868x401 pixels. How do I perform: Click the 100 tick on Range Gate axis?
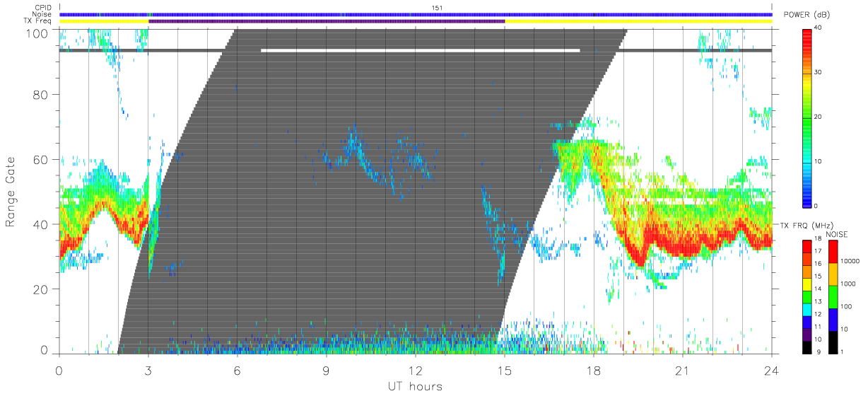(36, 33)
